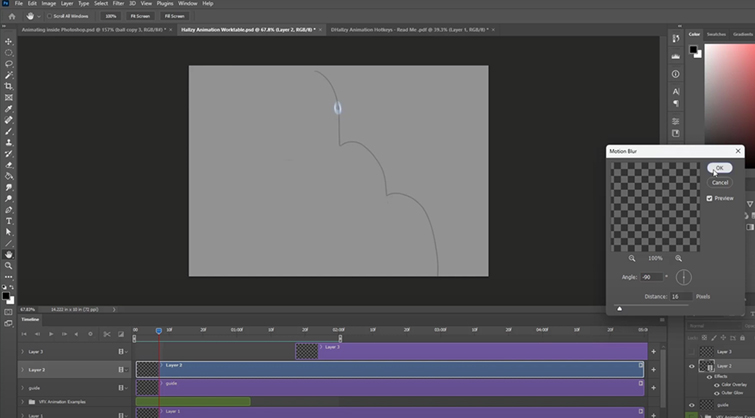Select the Move tool
The image size is (755, 418).
point(9,41)
